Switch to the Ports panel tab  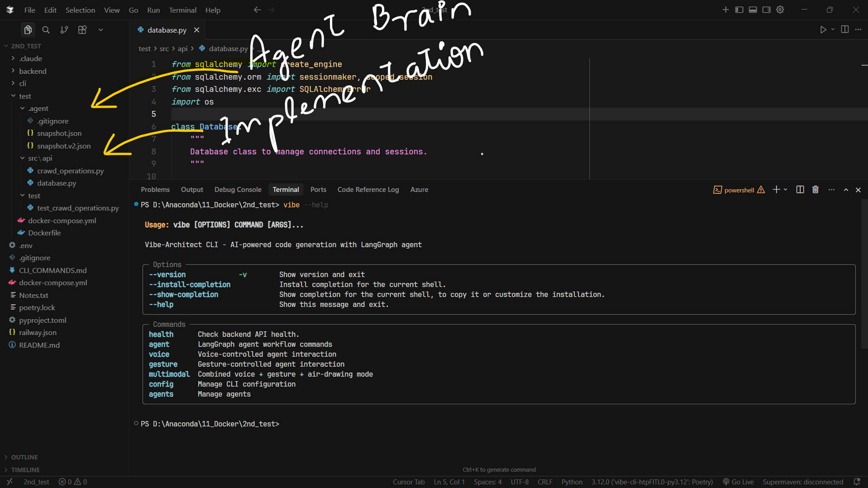(x=318, y=190)
